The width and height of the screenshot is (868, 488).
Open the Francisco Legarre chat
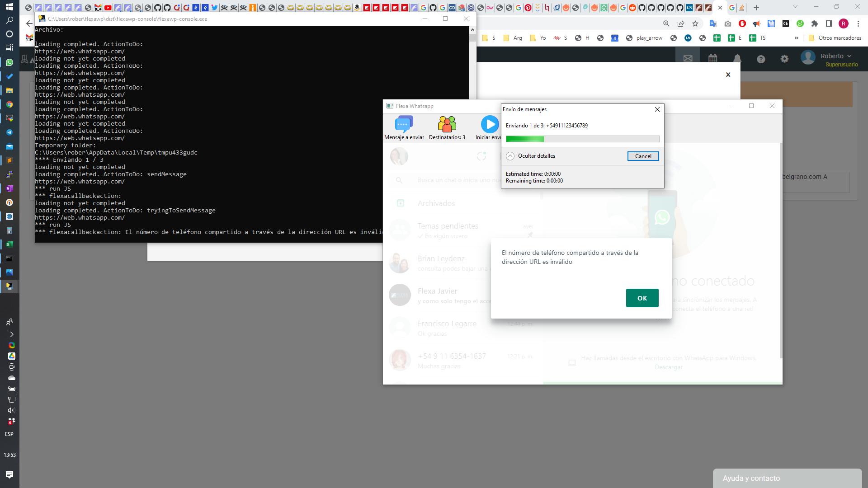[463, 328]
